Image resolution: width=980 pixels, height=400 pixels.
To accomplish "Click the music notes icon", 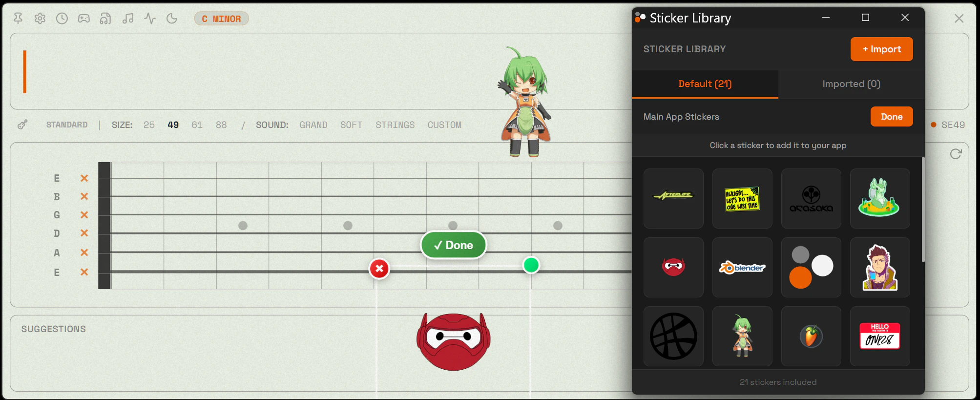I will click(128, 19).
